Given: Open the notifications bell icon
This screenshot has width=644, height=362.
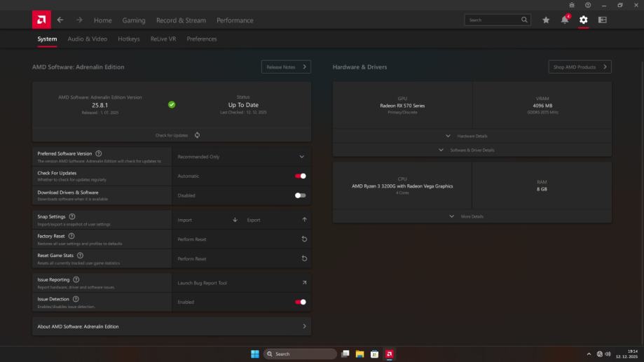Looking at the screenshot, I should point(565,20).
